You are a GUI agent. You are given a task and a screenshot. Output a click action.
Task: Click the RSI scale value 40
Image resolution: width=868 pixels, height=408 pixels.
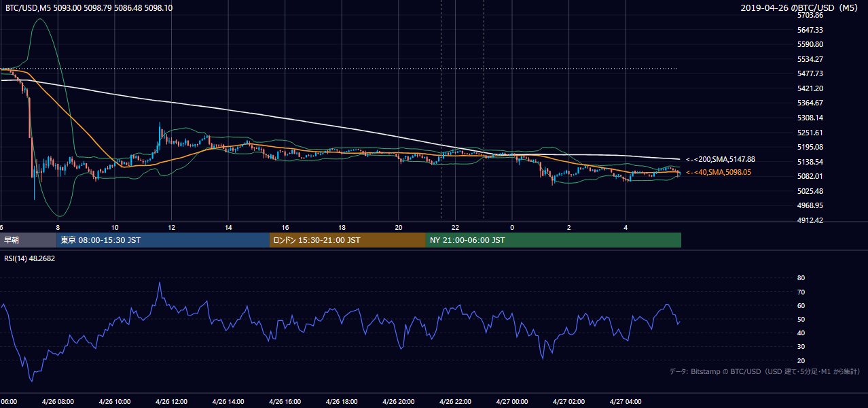point(801,333)
